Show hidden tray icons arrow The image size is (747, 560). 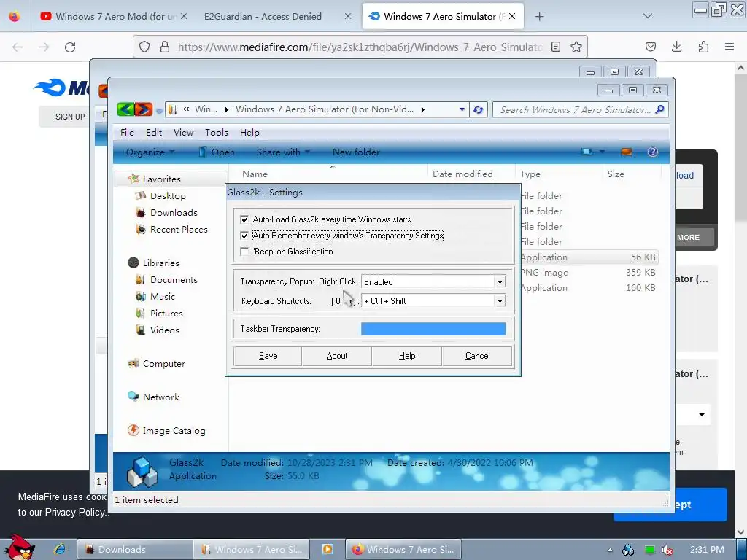point(610,550)
